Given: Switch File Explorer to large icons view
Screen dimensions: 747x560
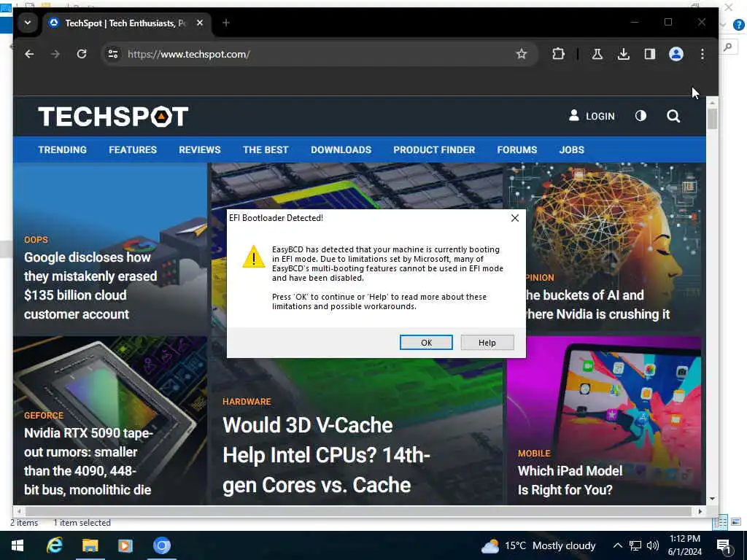Looking at the screenshot, I should (736, 522).
